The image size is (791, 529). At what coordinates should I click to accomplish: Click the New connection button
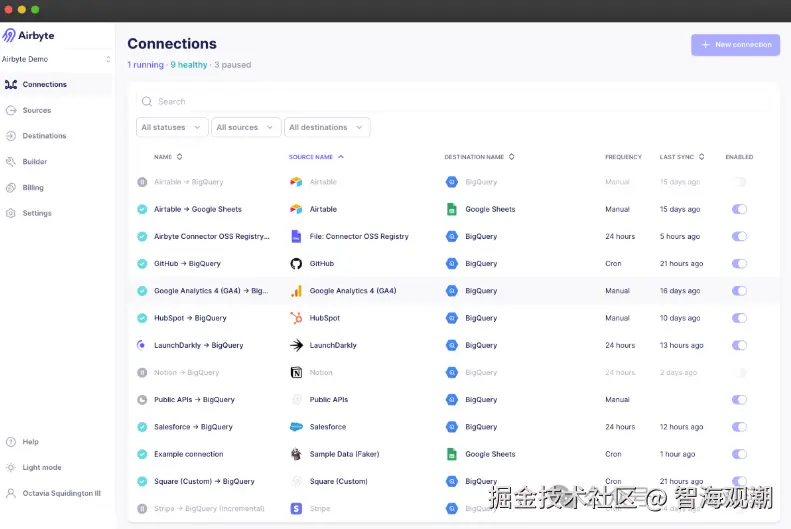[x=736, y=45]
